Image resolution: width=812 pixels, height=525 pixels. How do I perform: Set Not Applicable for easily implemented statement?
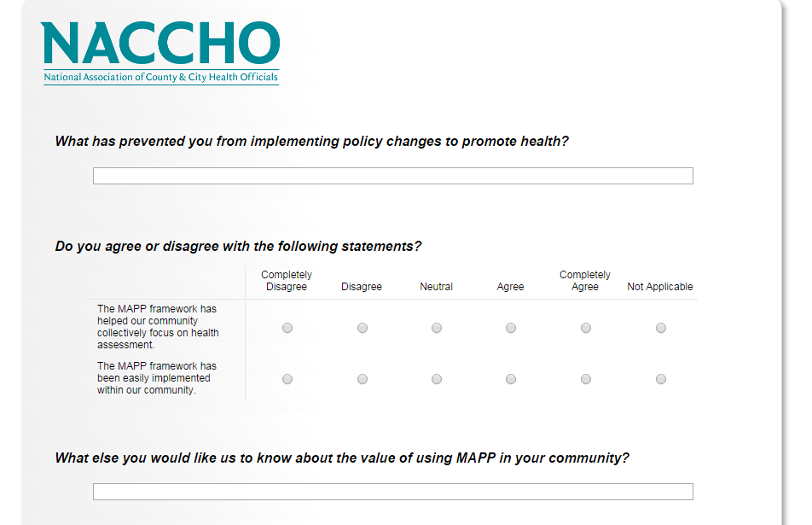[661, 379]
